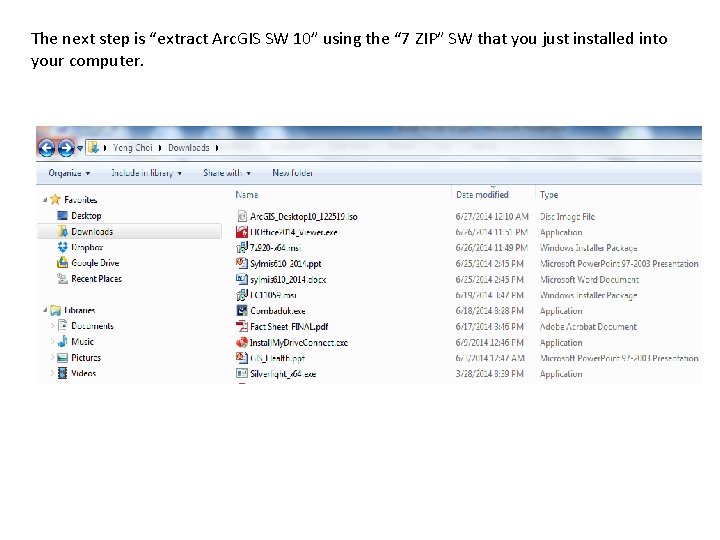Select Fact Sheet FINAL.pdf file name
This screenshot has height=540, width=720.
click(x=289, y=326)
